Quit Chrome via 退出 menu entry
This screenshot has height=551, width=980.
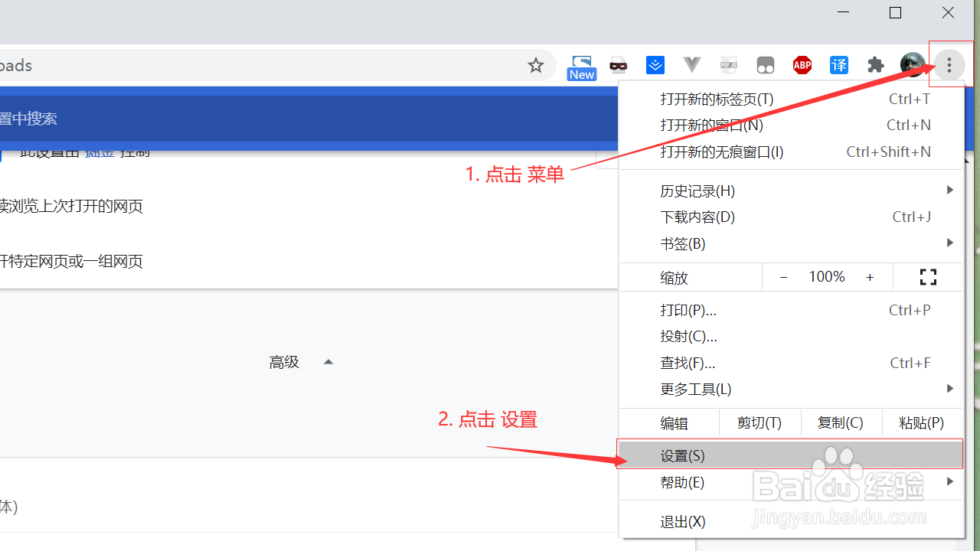point(682,521)
